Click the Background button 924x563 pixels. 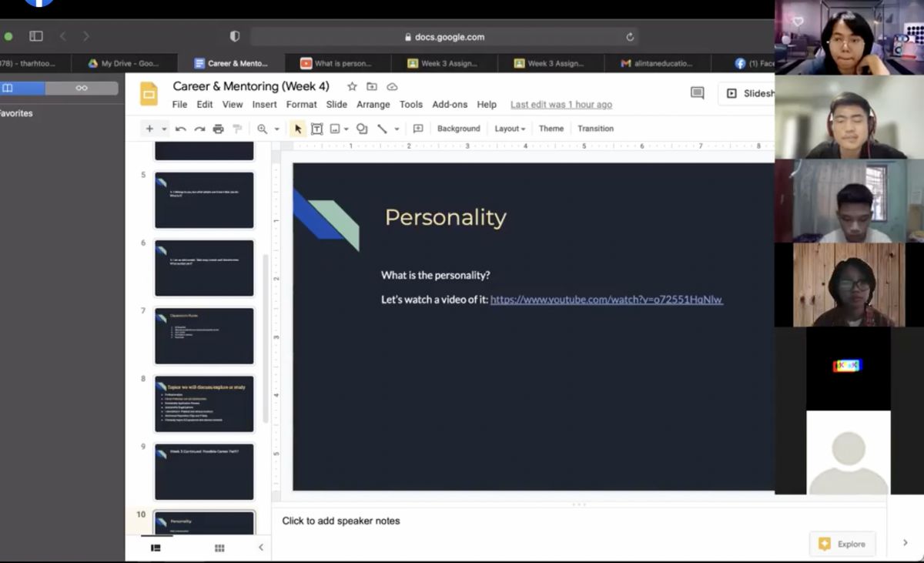click(x=458, y=129)
